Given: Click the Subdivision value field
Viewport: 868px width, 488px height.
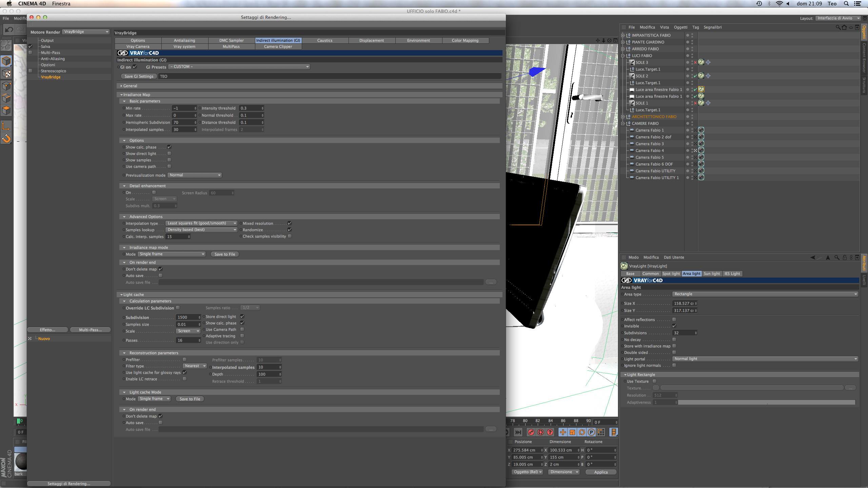Looking at the screenshot, I should point(186,317).
